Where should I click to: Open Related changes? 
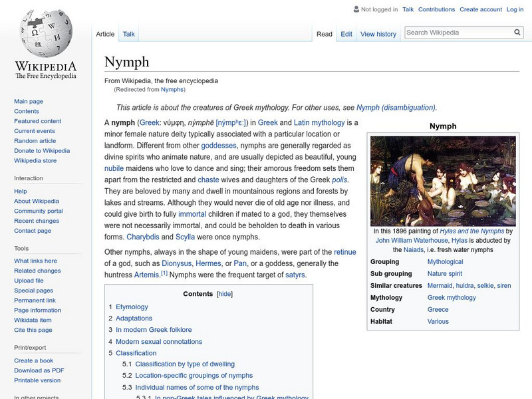[37, 271]
